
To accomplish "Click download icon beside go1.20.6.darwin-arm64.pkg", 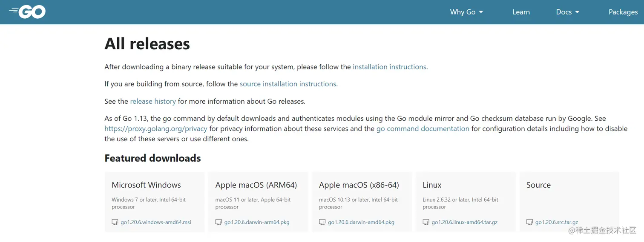I will coord(218,222).
